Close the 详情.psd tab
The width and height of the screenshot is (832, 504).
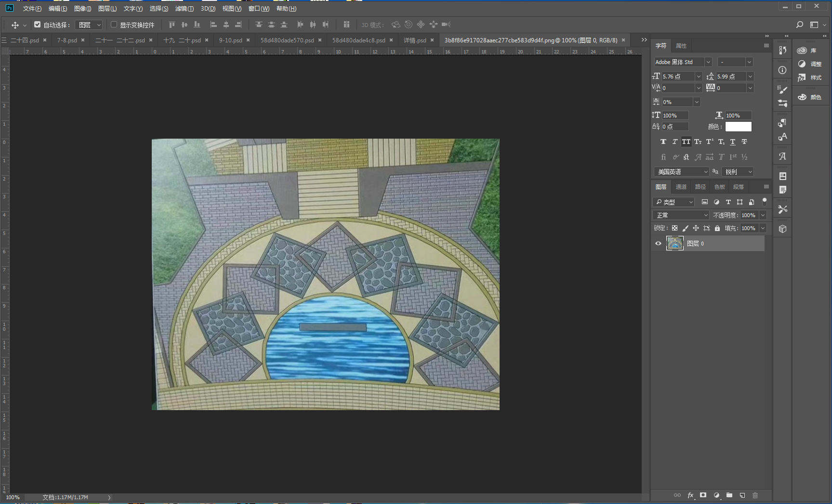432,40
